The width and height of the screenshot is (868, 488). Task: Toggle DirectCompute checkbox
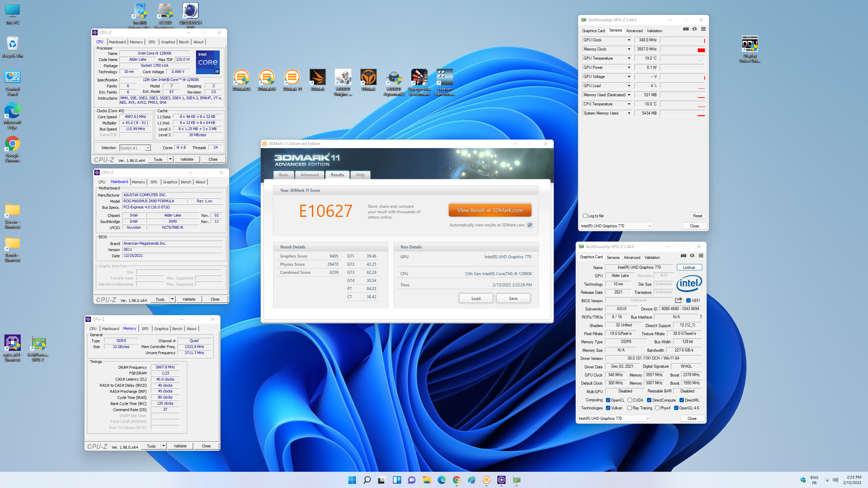(649, 400)
